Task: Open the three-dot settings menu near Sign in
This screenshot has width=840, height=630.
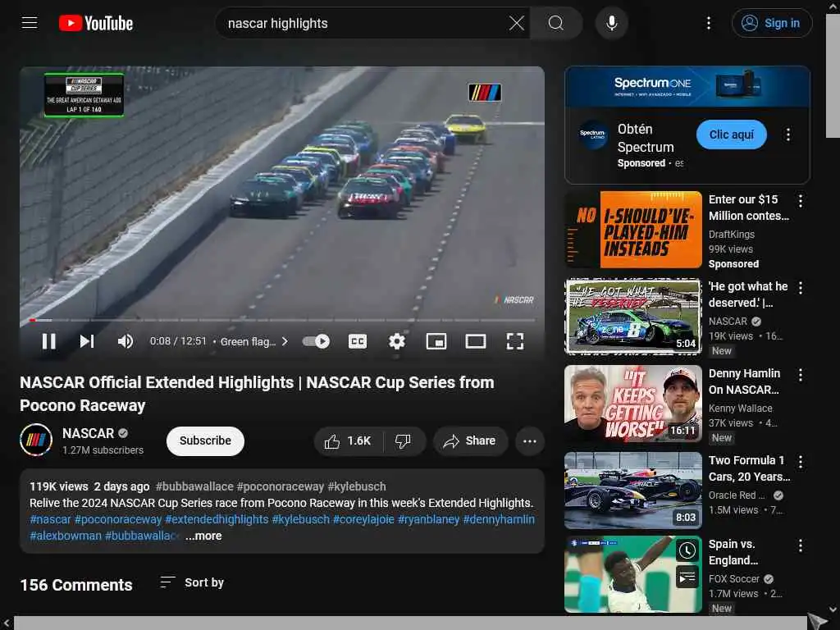Action: [708, 23]
